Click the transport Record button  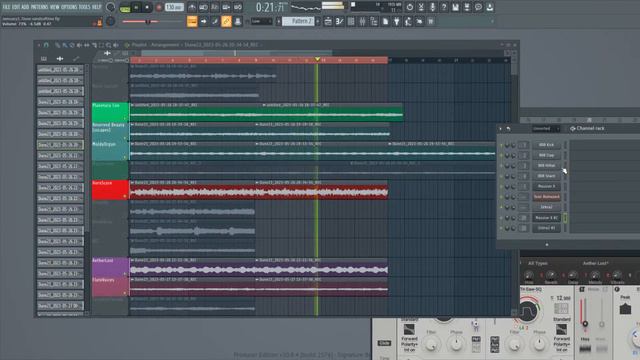coord(159,7)
